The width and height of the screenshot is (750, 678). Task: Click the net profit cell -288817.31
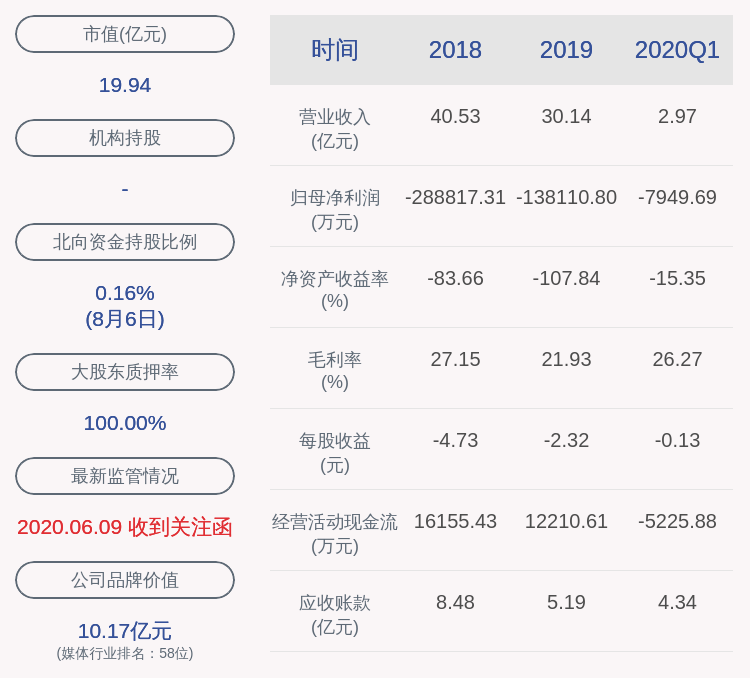(x=455, y=198)
